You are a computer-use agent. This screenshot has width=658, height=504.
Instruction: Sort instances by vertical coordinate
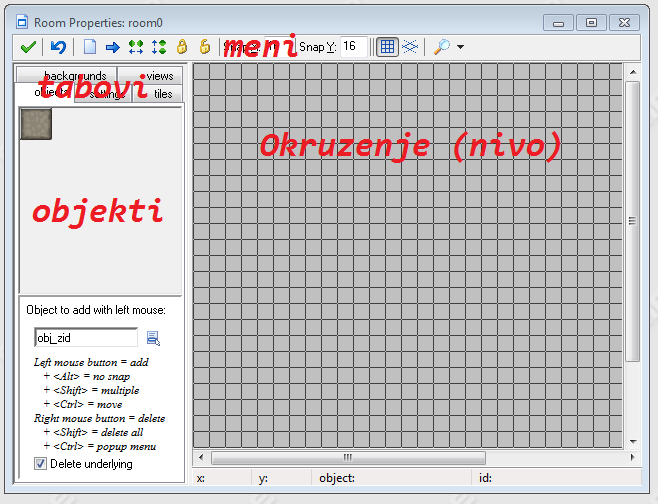click(159, 47)
